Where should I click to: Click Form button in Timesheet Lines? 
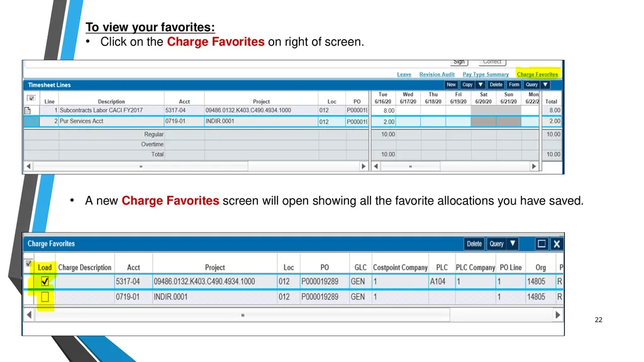coord(514,85)
